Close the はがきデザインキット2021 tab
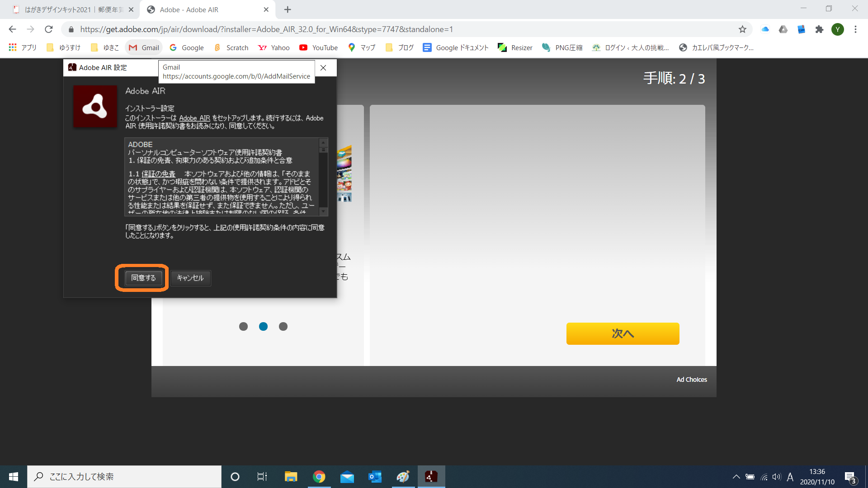The height and width of the screenshot is (488, 868). coord(131,9)
